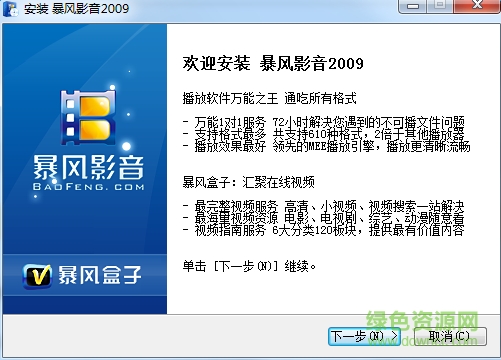
Task: Click the 下一步(N) button to continue
Action: (x=364, y=336)
